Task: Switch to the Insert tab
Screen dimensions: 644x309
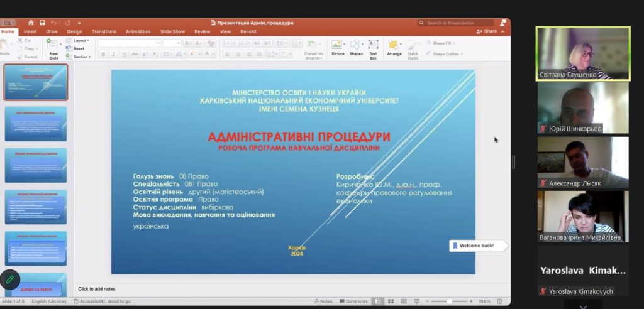Action: [x=30, y=31]
